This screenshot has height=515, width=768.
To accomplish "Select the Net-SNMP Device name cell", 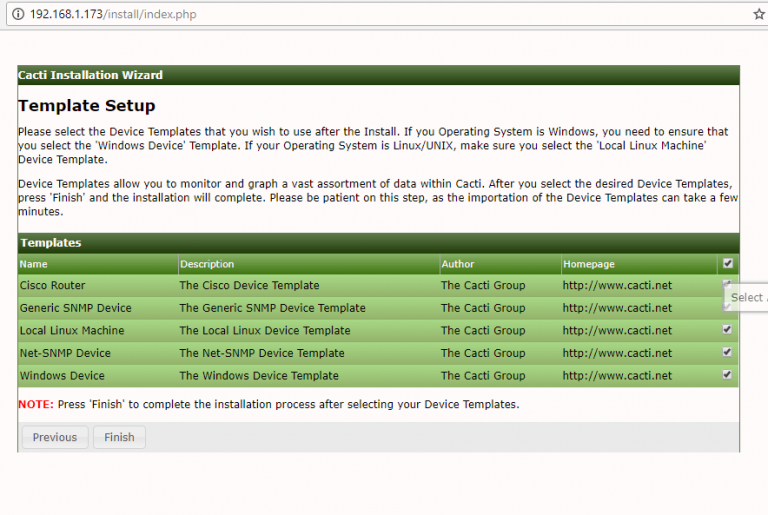I will (65, 353).
